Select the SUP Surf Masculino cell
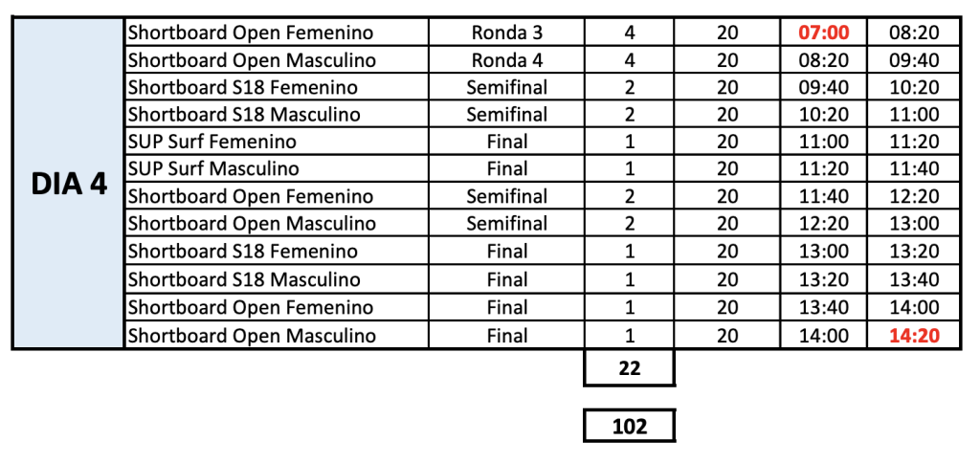 277,168
